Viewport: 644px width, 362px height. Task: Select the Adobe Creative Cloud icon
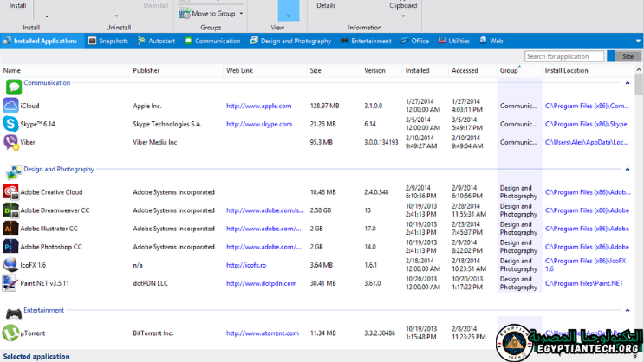tap(10, 192)
